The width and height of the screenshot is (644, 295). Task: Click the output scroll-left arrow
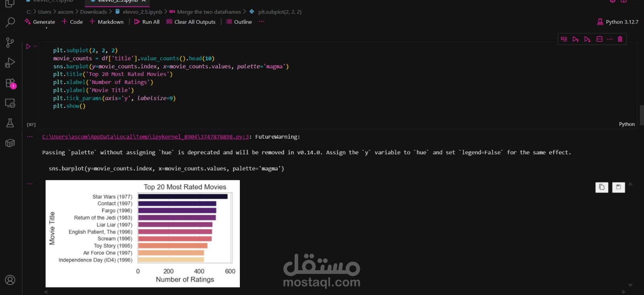[x=46, y=292]
